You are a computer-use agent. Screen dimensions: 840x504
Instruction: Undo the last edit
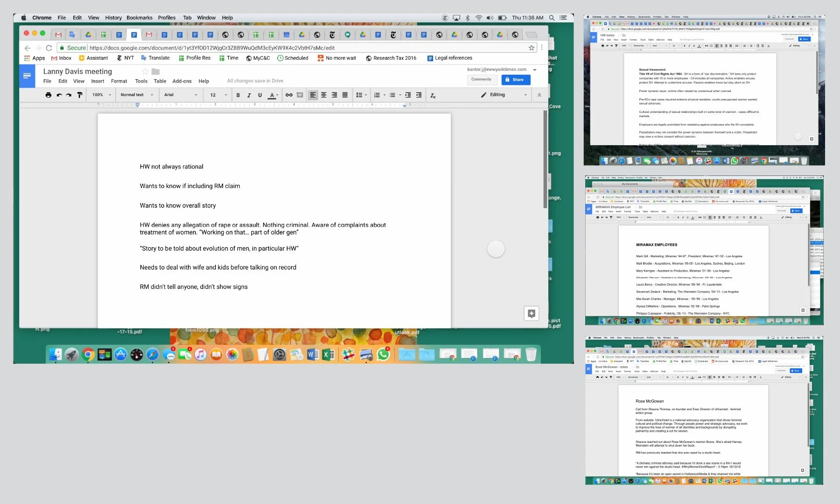point(59,95)
